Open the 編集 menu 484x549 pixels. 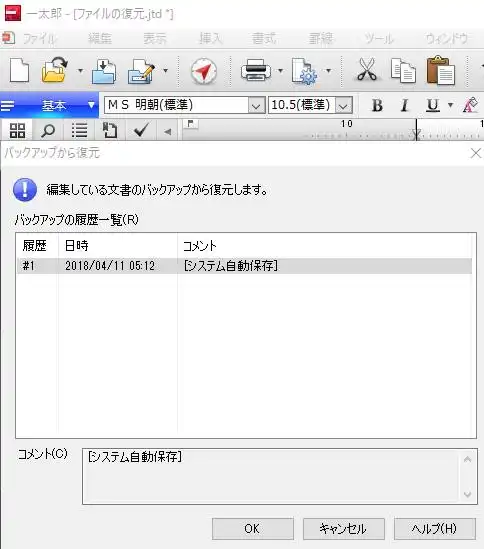(100, 38)
